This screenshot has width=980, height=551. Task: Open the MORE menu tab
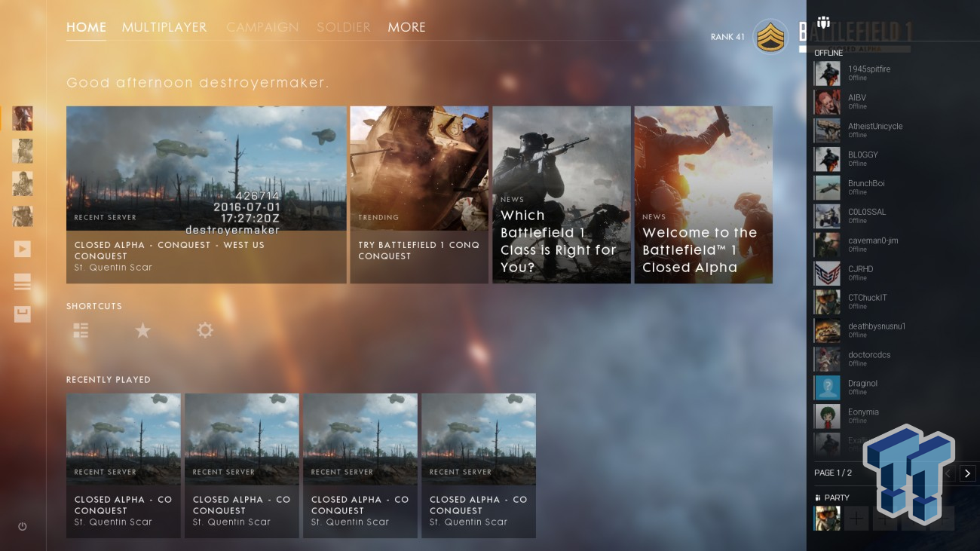click(407, 27)
